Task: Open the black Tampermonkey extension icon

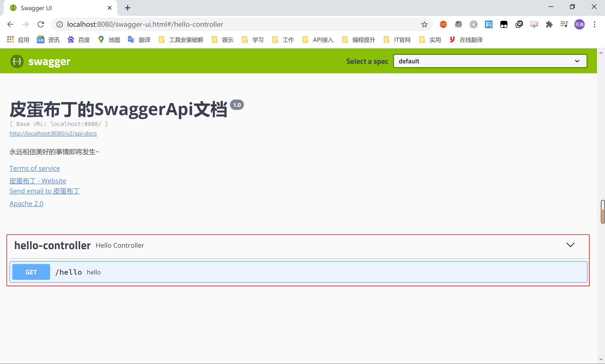Action: coord(504,24)
